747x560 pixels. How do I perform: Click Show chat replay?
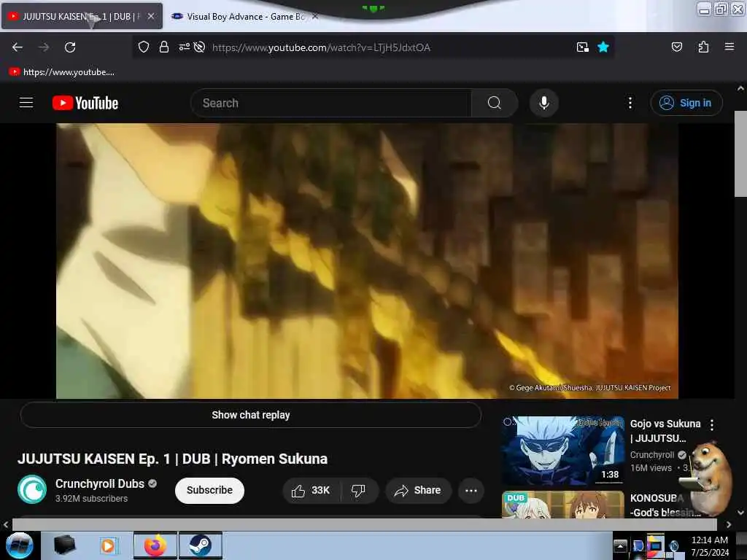pyautogui.click(x=251, y=415)
